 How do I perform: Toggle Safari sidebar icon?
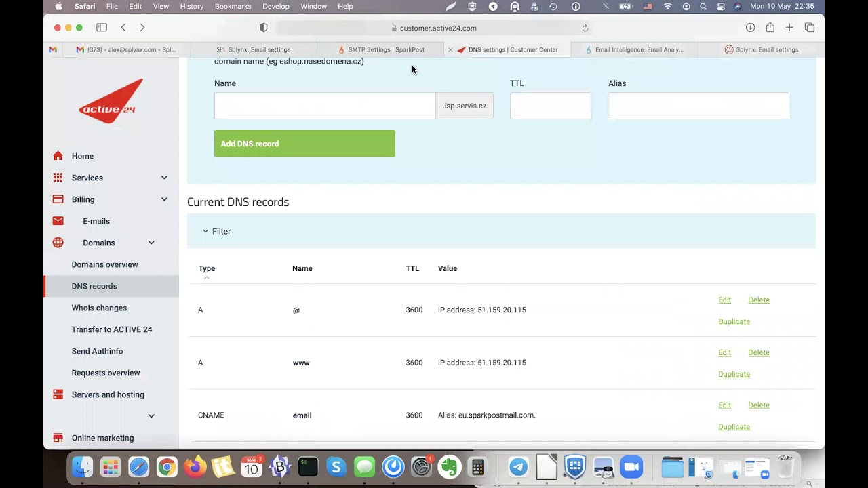point(102,28)
